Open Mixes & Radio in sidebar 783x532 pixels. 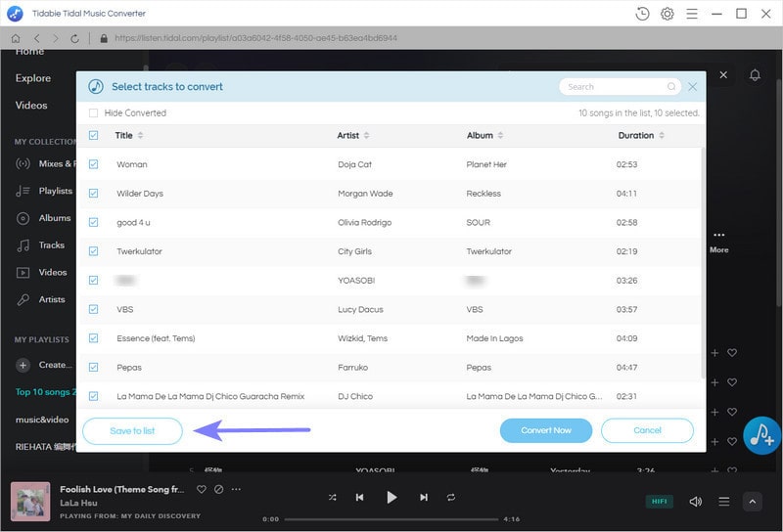click(x=46, y=163)
